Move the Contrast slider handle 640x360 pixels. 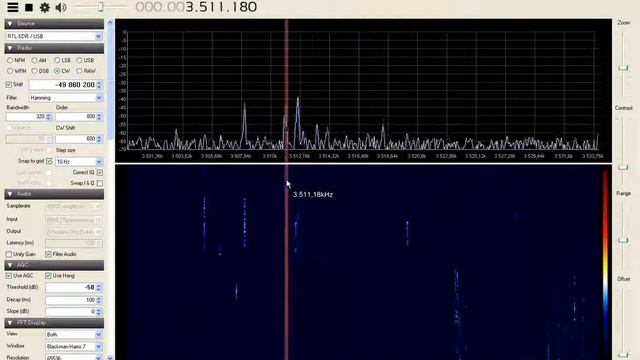(623, 167)
